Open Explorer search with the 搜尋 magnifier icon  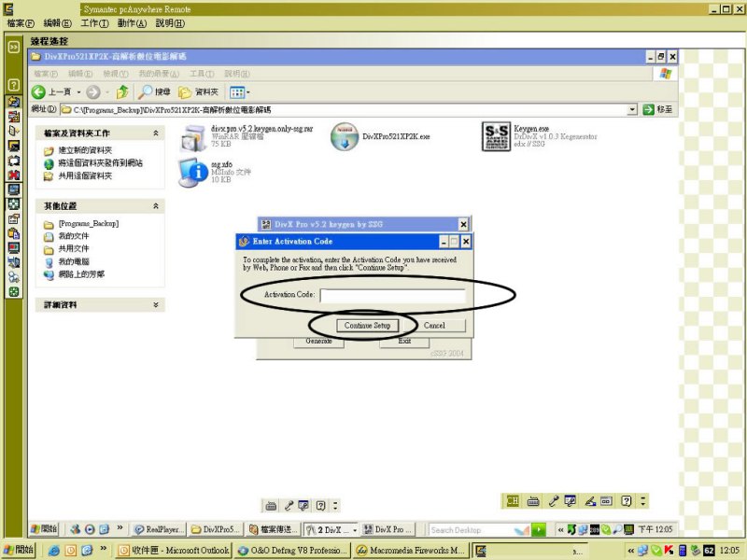pyautogui.click(x=145, y=91)
